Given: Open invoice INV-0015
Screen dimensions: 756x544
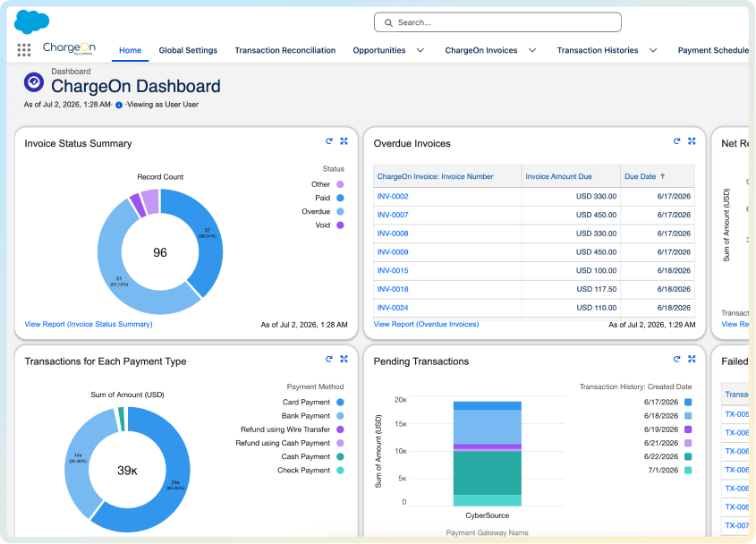Looking at the screenshot, I should pyautogui.click(x=393, y=270).
